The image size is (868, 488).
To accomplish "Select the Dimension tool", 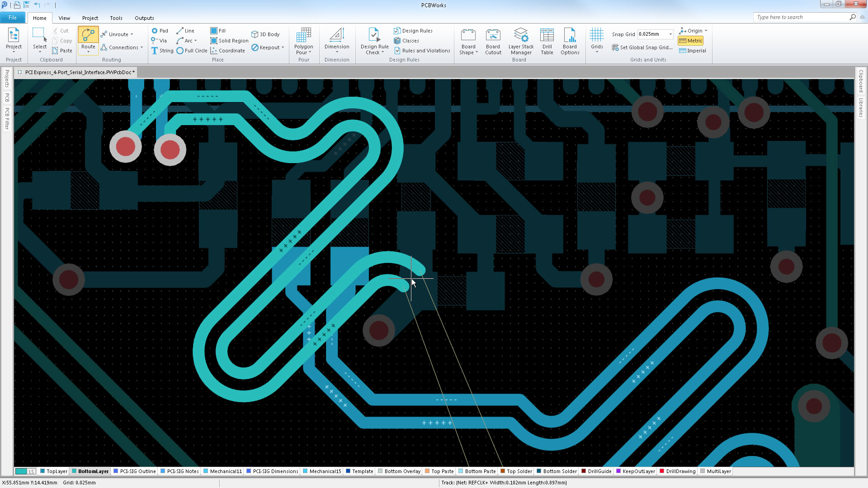I will [x=337, y=37].
